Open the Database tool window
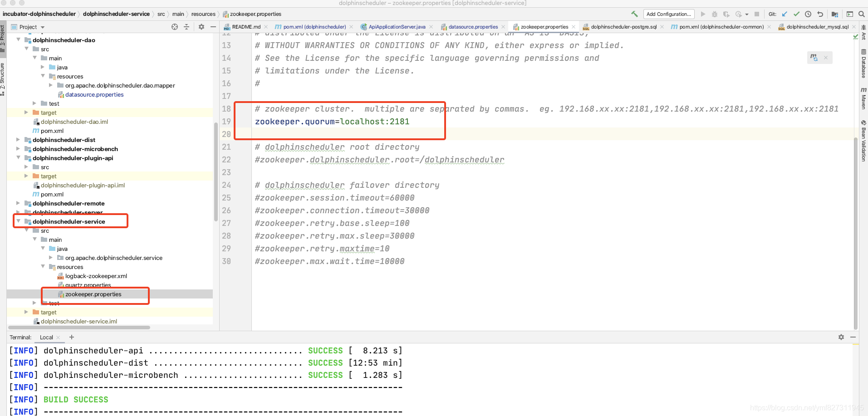The image size is (868, 416). [x=863, y=64]
